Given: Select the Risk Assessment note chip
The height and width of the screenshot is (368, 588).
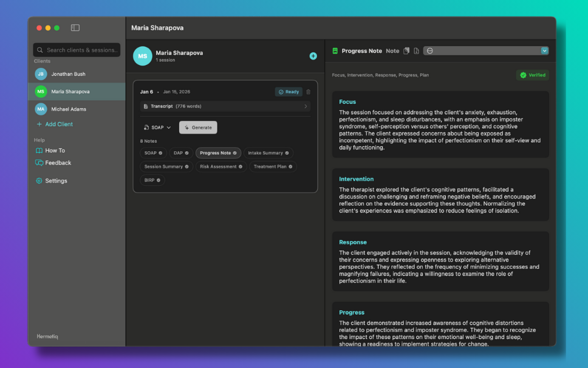Looking at the screenshot, I should (x=221, y=166).
